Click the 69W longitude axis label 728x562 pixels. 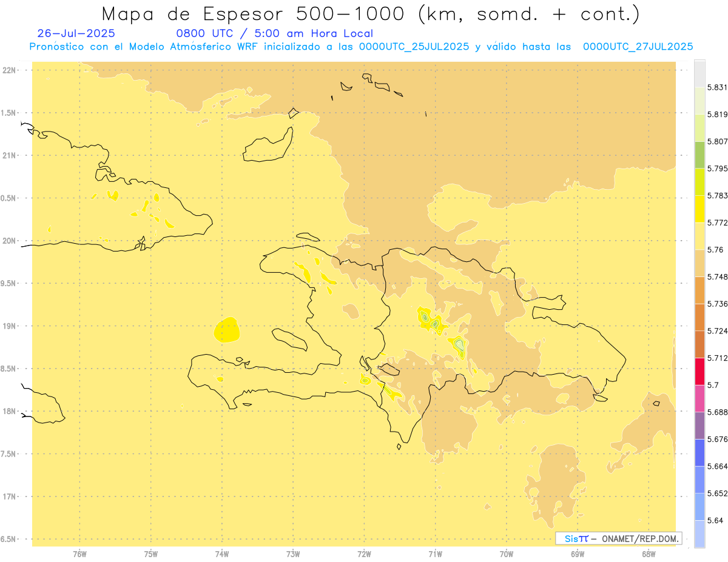[x=578, y=554]
